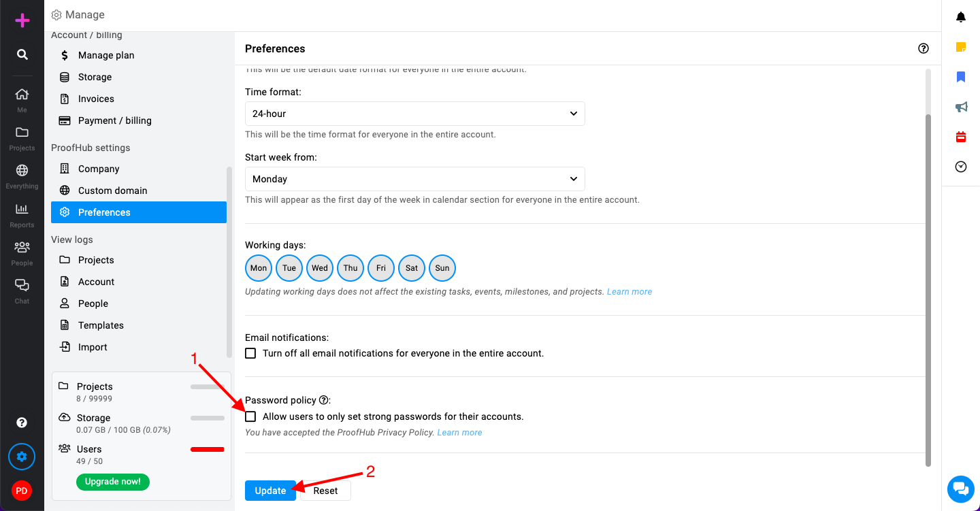Open the yellow sticky notes icon
Viewport: 980px width, 511px height.
(x=961, y=47)
